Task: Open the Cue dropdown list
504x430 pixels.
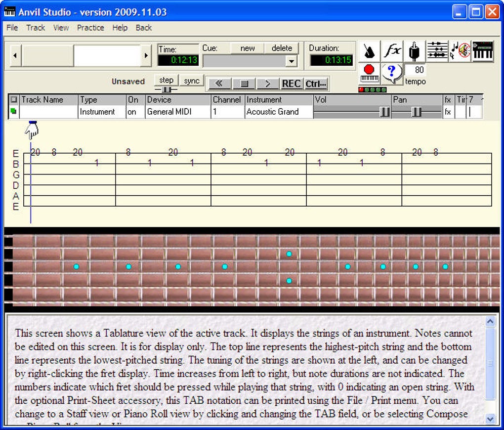Action: tap(291, 61)
